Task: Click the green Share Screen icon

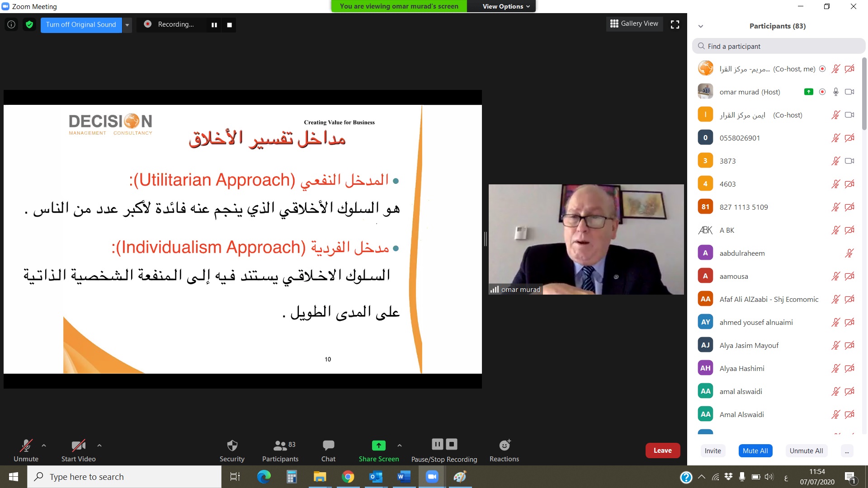Action: (378, 446)
